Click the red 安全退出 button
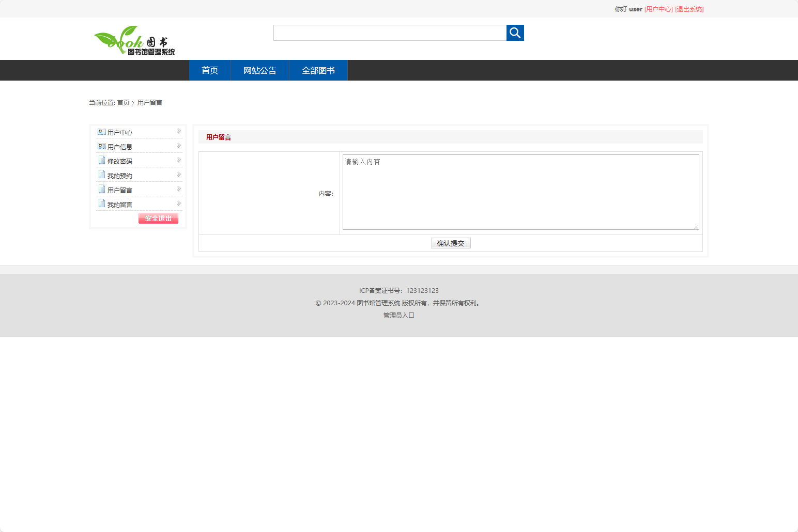This screenshot has height=532, width=798. tap(158, 218)
